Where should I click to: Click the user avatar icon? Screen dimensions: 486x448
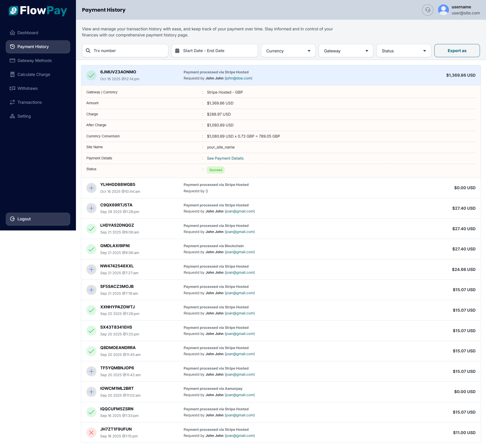pyautogui.click(x=443, y=10)
